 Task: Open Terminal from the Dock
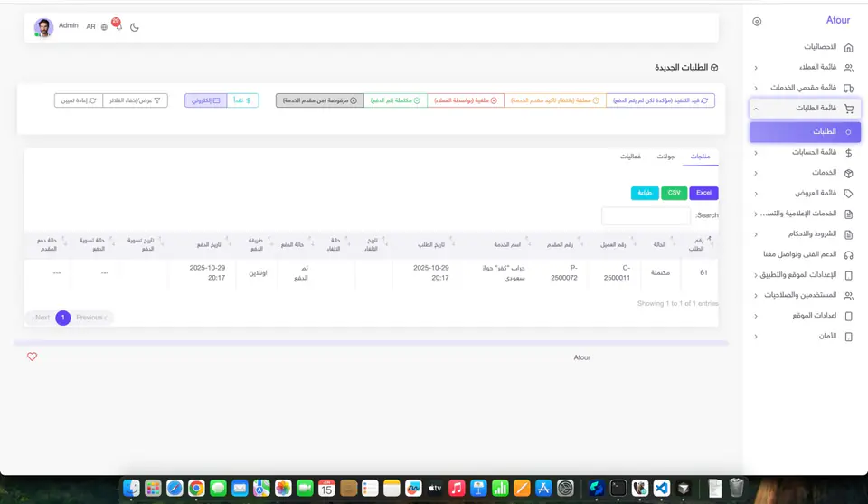[x=618, y=488]
